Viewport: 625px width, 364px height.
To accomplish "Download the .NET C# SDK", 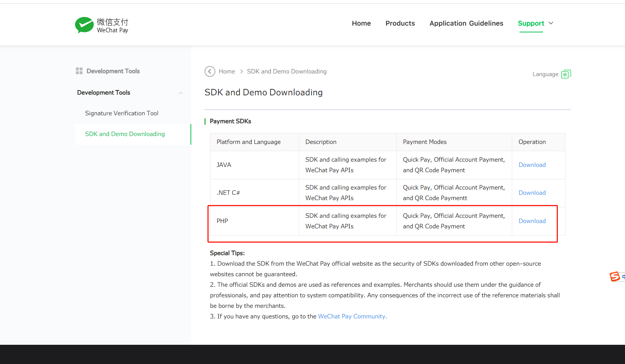I will [532, 193].
